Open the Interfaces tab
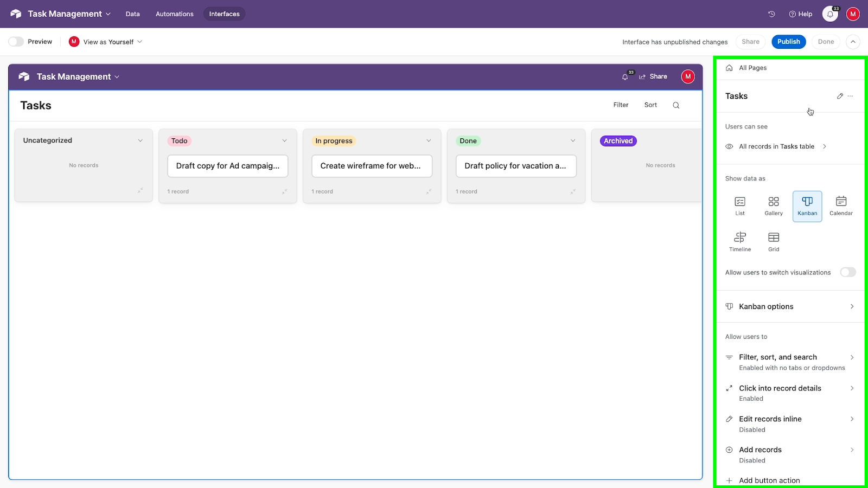Viewport: 868px width, 488px height. pyautogui.click(x=225, y=14)
